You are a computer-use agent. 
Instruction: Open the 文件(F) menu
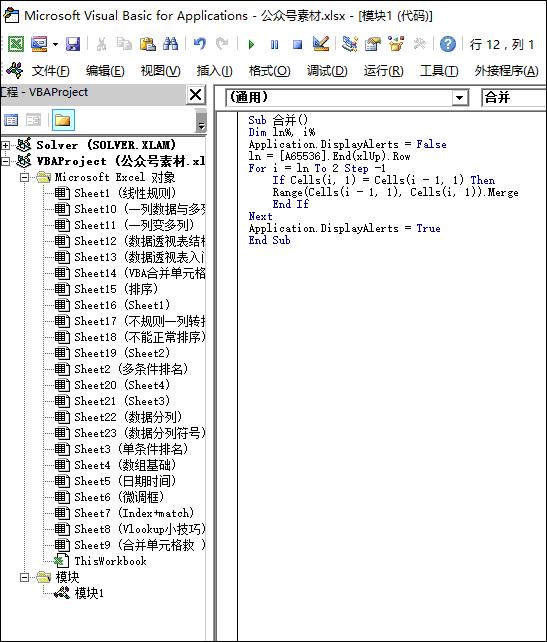[50, 71]
